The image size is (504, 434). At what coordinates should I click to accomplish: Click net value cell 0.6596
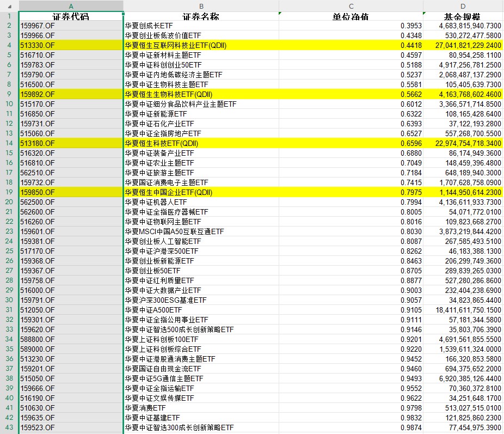tap(351, 143)
